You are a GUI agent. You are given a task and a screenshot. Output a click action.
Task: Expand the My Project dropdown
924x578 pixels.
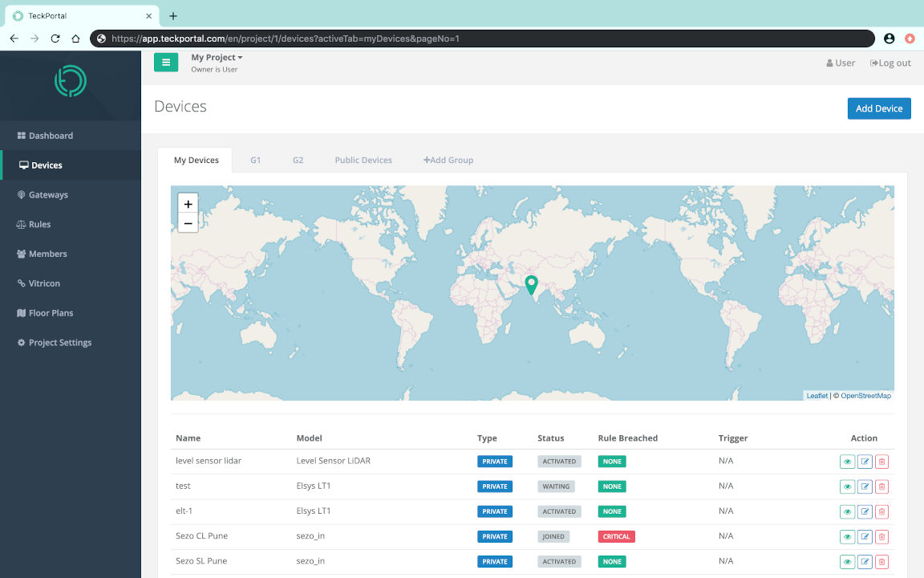(x=217, y=57)
